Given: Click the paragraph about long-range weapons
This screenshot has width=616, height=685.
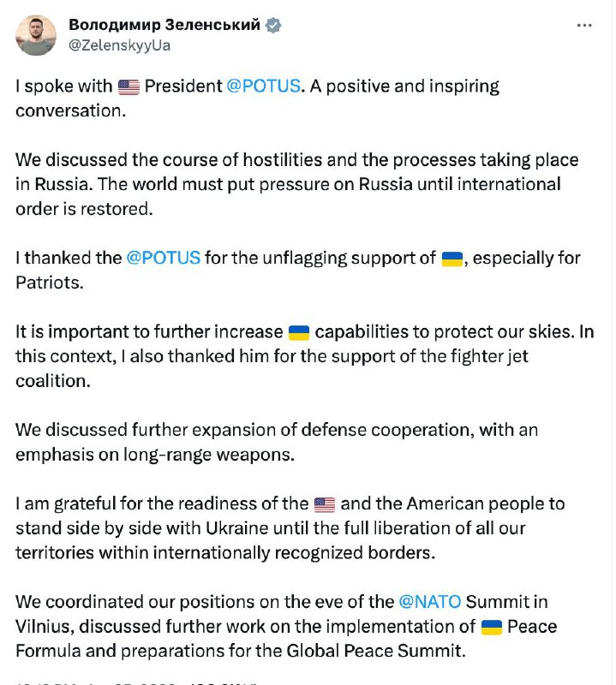Looking at the screenshot, I should pos(276,443).
